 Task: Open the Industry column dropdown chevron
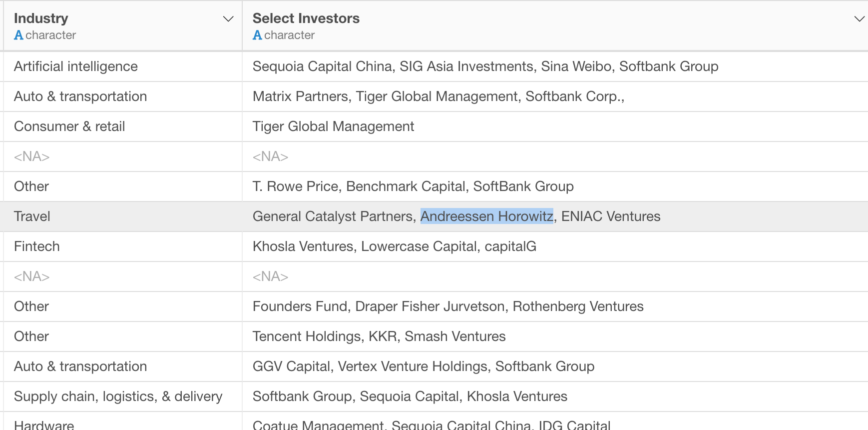tap(228, 19)
